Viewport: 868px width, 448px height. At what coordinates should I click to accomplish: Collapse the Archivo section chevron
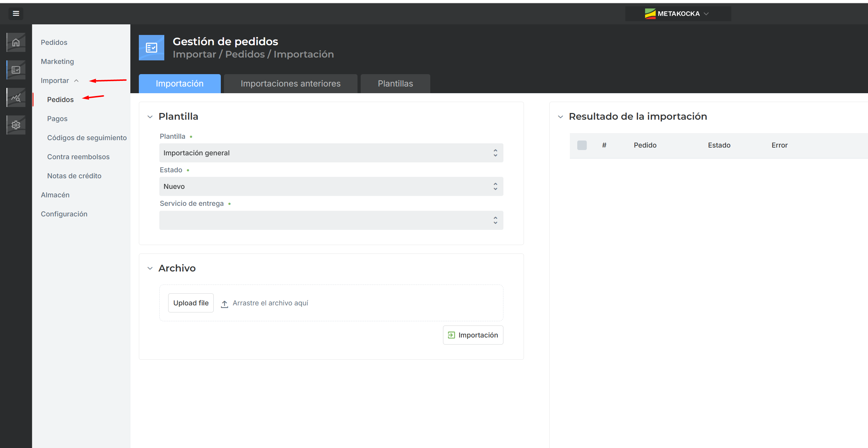tap(150, 268)
